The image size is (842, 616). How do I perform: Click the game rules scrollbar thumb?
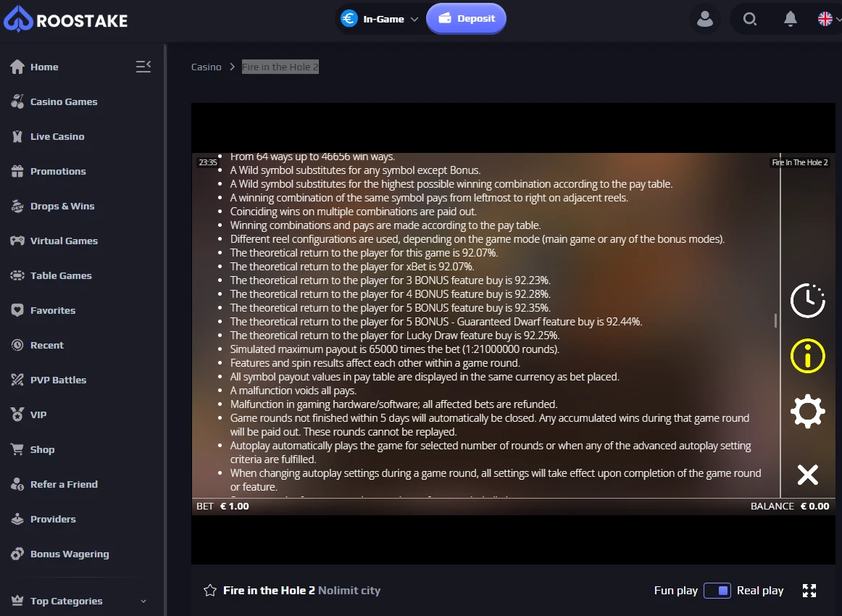[x=775, y=320]
